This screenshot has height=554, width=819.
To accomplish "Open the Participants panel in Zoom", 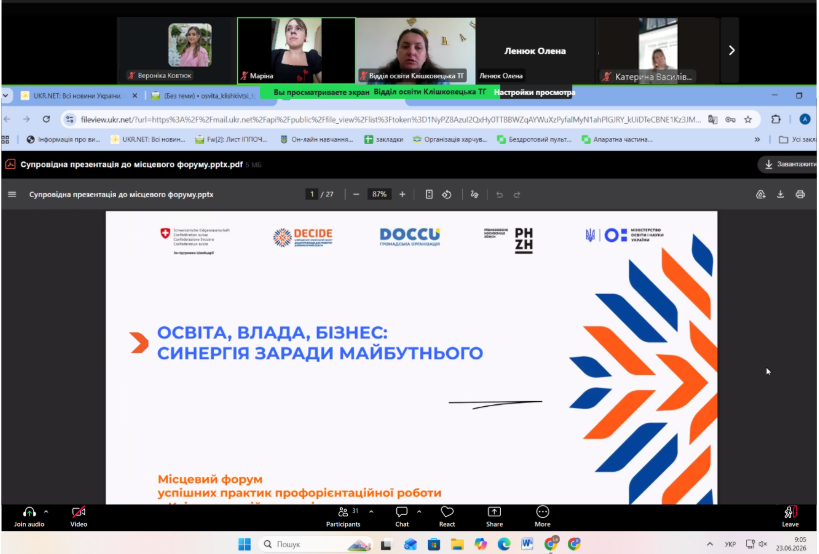I will [343, 516].
